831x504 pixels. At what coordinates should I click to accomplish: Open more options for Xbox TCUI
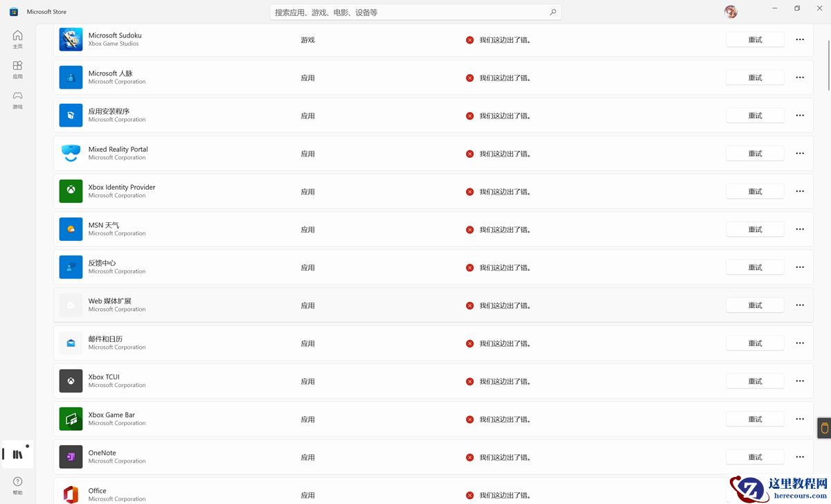[800, 381]
